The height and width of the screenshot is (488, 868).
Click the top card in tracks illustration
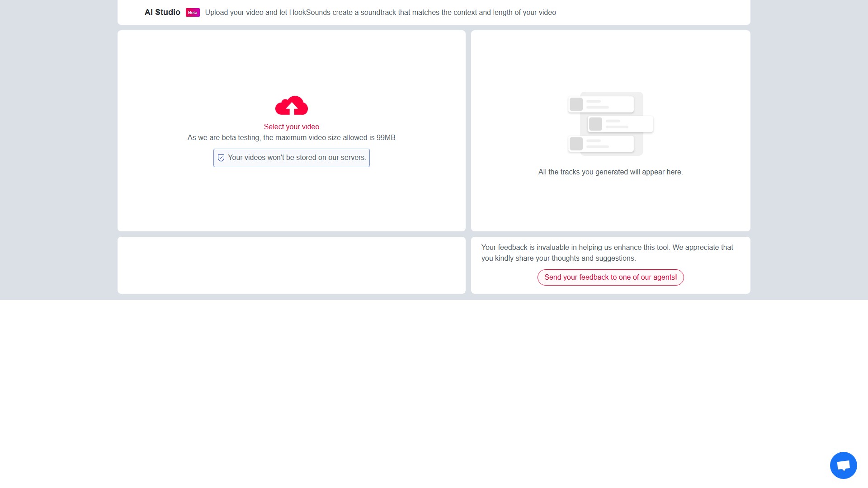point(601,104)
